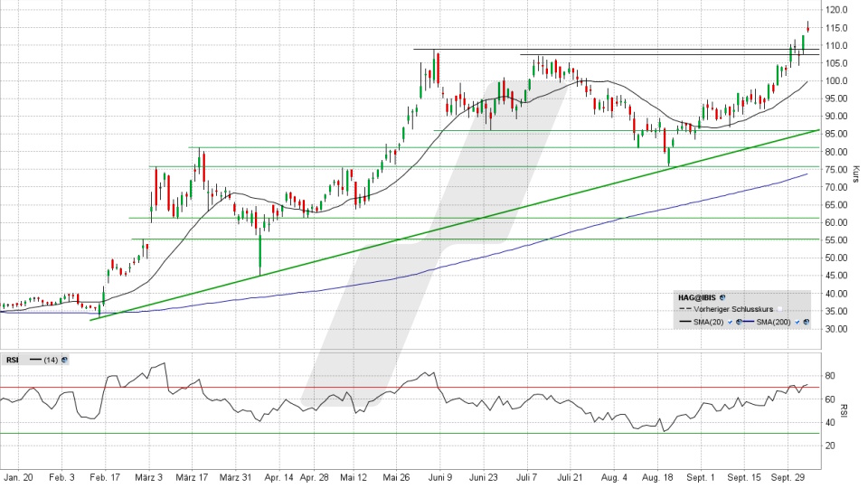Uncheck the SMA(200) checkbox
Image resolution: width=868 pixels, height=488 pixels.
[796, 322]
